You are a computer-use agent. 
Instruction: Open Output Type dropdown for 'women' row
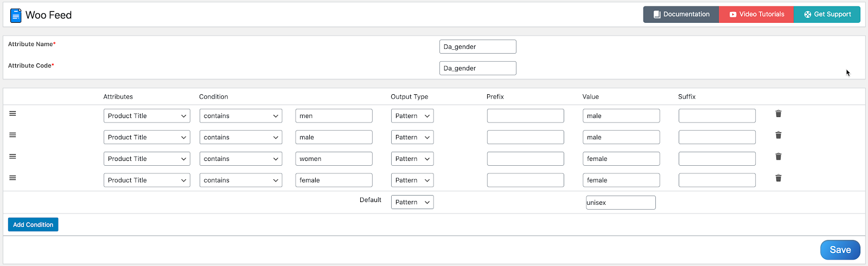412,159
